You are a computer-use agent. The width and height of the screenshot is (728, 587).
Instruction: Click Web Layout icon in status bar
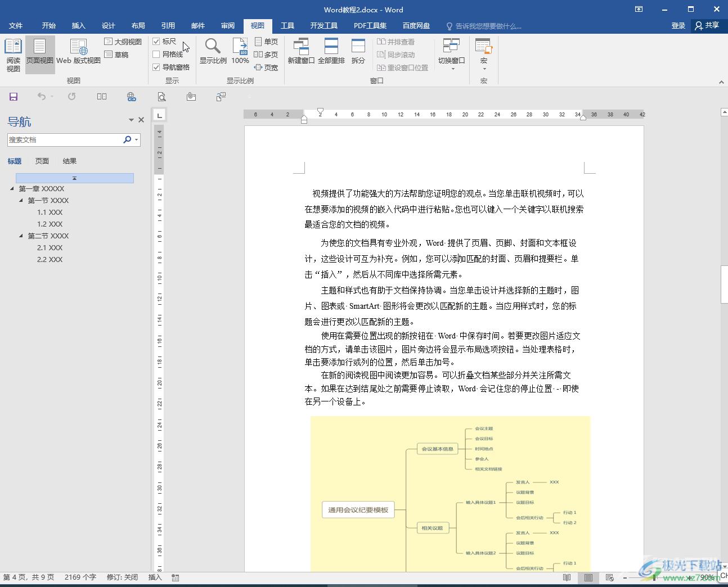click(609, 577)
